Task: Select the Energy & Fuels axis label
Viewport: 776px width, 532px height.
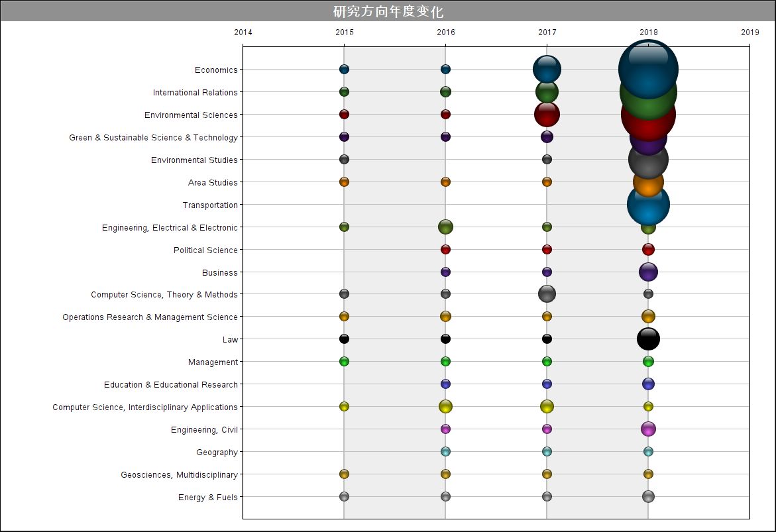Action: [207, 498]
